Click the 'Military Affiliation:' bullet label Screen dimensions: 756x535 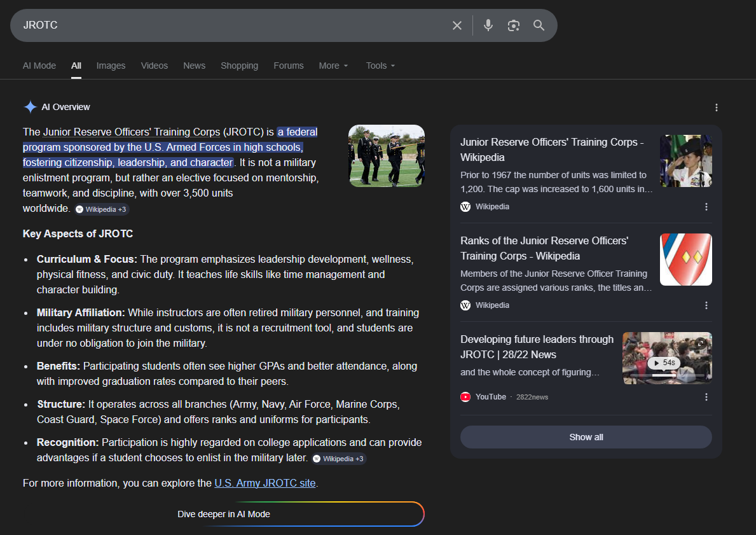(81, 312)
